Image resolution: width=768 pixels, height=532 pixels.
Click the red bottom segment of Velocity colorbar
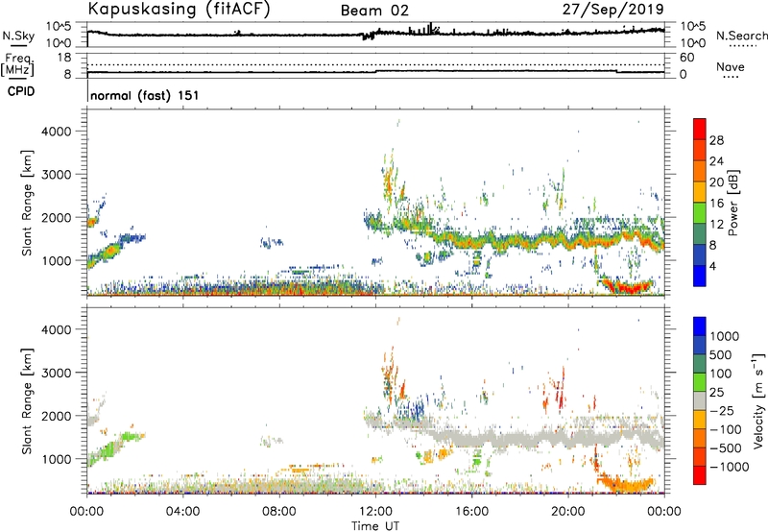(700, 475)
